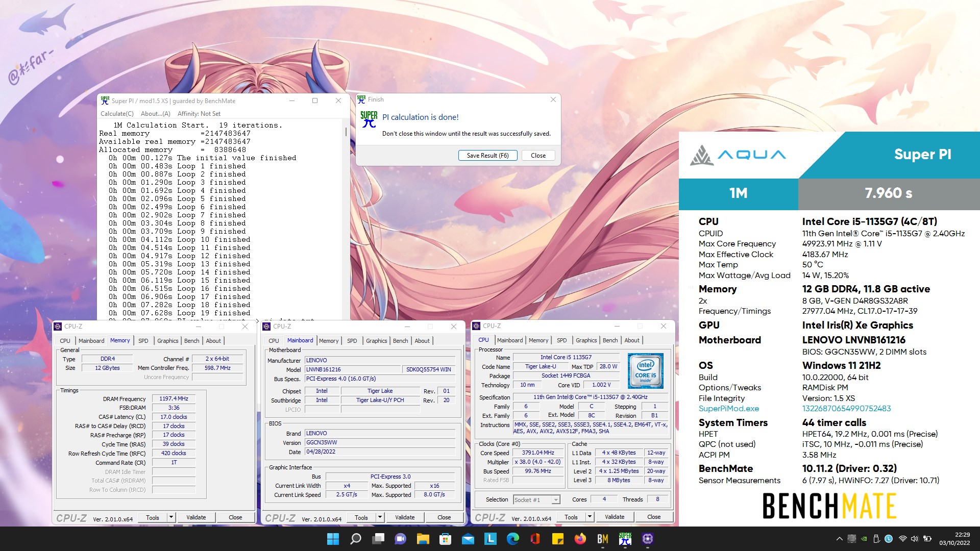
Task: Click DRAM Frequency 1197.4 MHz field
Action: (174, 398)
